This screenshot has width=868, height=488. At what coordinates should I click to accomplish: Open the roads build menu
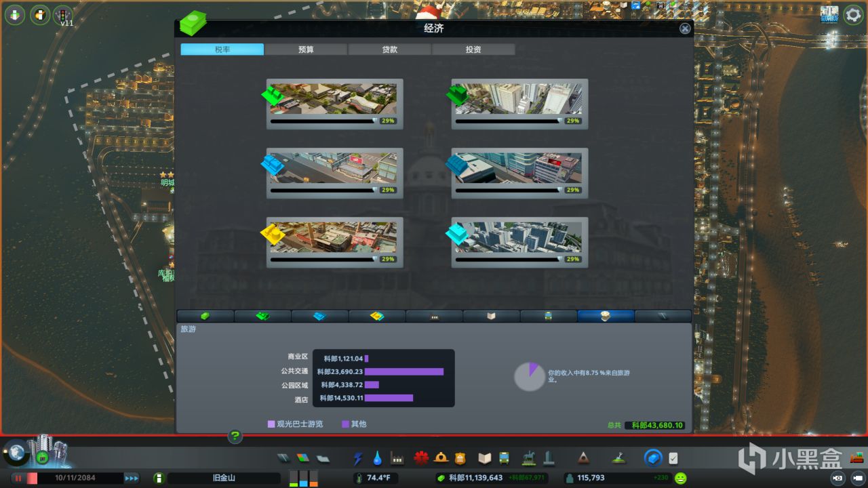coord(284,459)
